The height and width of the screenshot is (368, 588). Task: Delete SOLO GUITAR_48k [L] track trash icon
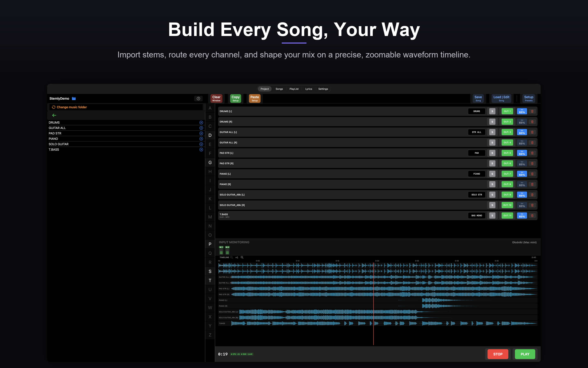(x=532, y=195)
